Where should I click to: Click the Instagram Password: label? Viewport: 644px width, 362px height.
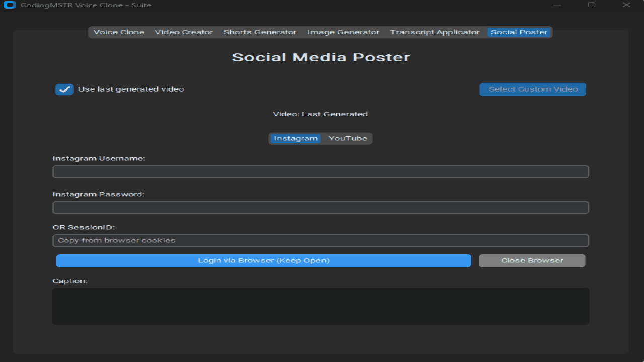point(99,194)
